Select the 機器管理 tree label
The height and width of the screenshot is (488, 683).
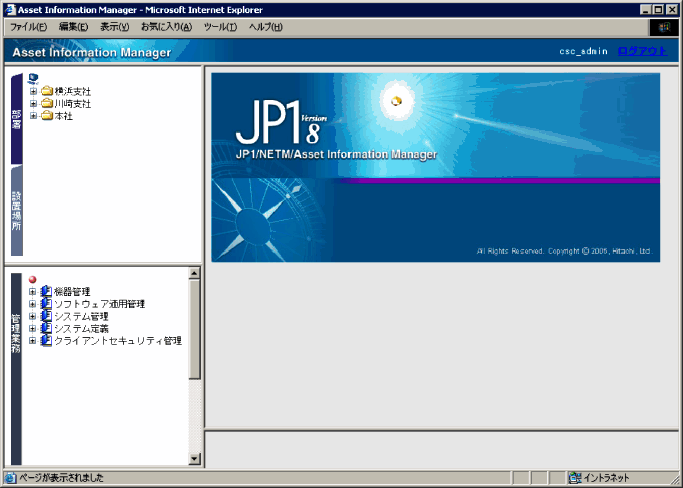point(72,291)
